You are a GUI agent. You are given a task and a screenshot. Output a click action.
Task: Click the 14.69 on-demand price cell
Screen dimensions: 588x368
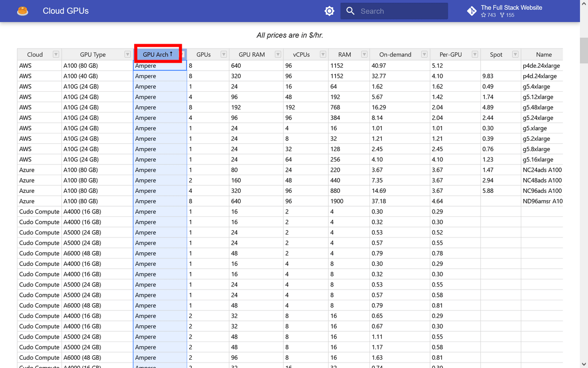pos(399,191)
